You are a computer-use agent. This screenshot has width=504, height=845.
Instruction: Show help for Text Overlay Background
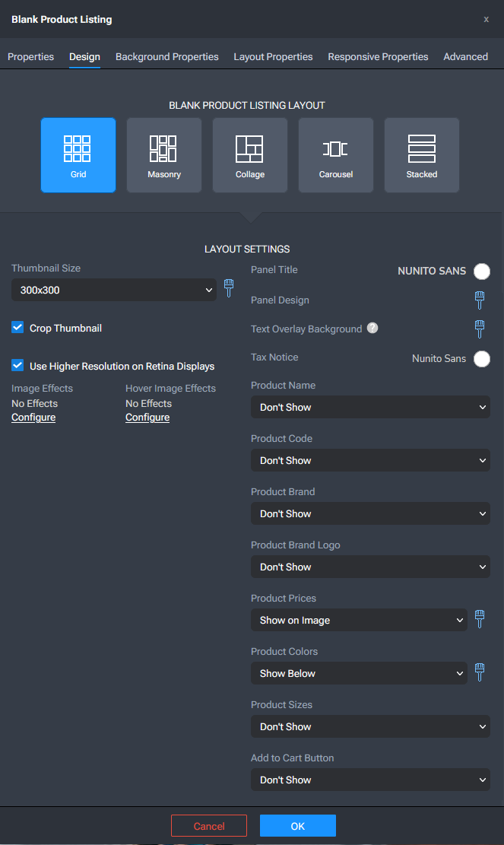point(372,328)
